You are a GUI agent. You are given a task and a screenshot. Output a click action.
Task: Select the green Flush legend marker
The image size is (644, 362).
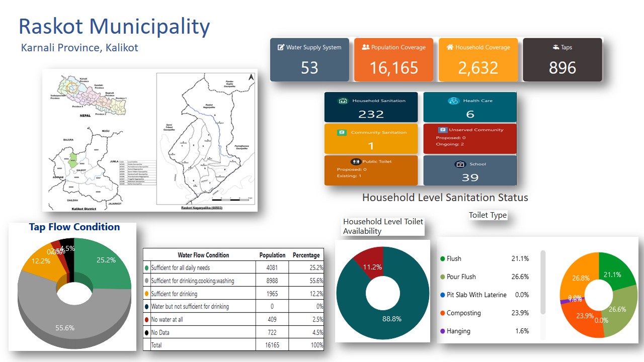click(443, 259)
